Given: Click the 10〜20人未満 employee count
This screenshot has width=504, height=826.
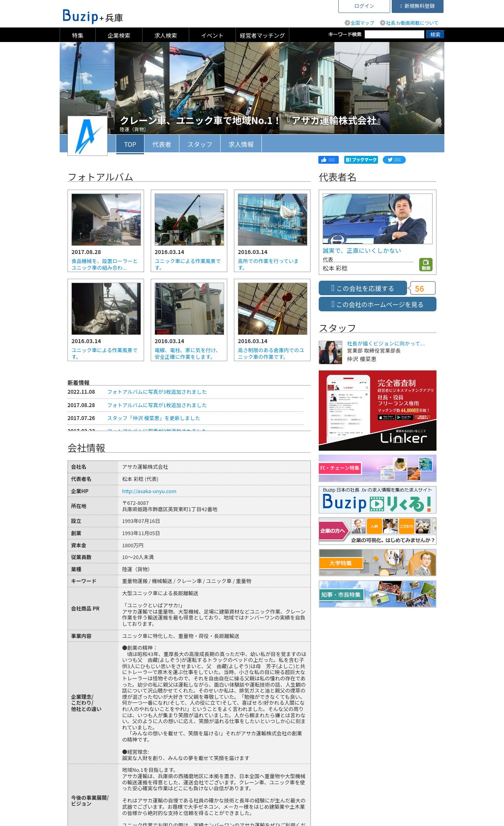Looking at the screenshot, I should (x=138, y=557).
